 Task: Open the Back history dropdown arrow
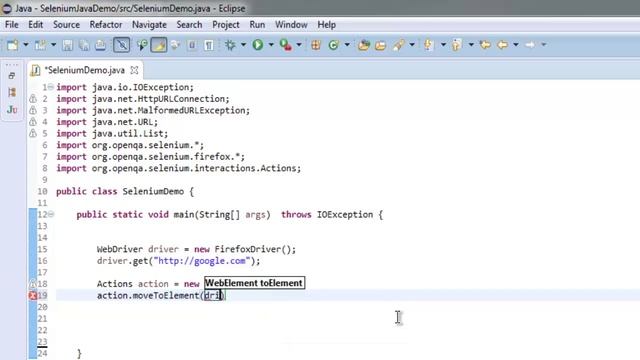click(x=516, y=45)
